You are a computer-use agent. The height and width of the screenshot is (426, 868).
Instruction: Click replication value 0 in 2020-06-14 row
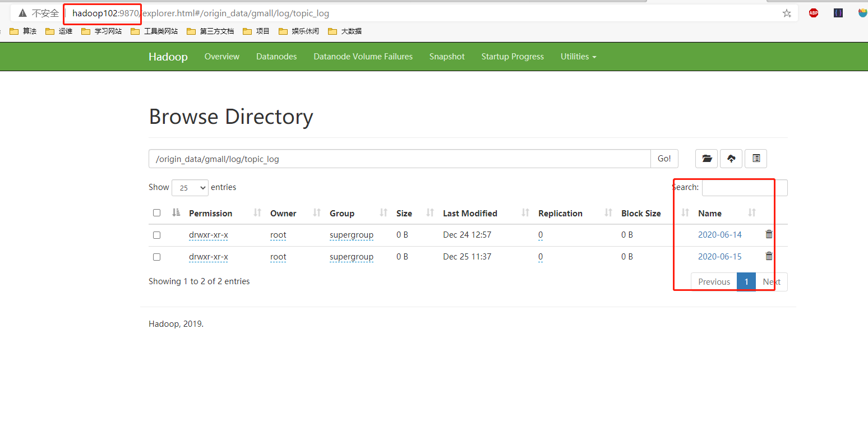pyautogui.click(x=541, y=235)
